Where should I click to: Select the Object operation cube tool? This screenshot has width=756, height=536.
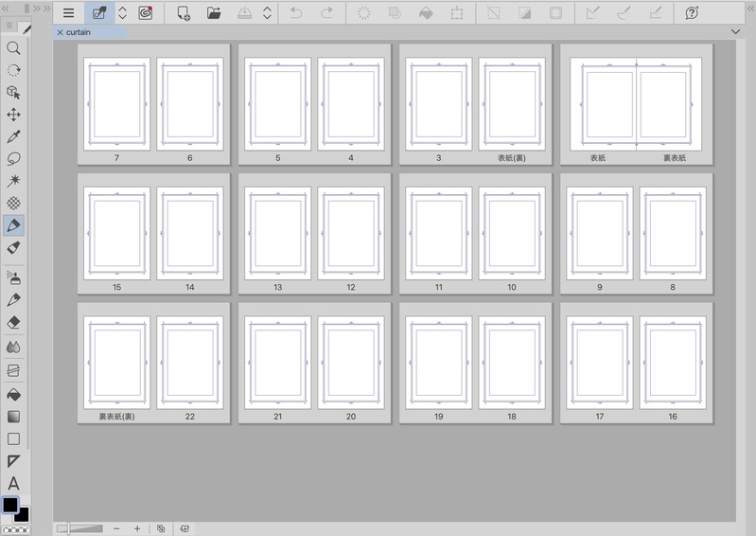(13, 92)
